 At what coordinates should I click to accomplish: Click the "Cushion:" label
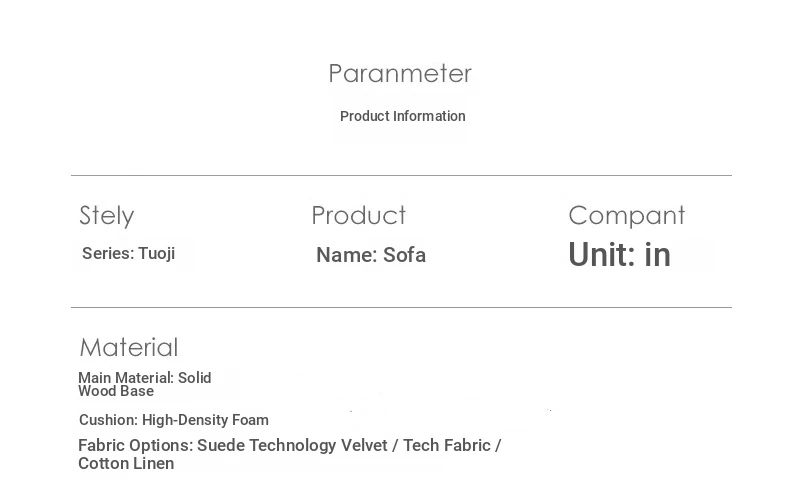pyautogui.click(x=108, y=420)
